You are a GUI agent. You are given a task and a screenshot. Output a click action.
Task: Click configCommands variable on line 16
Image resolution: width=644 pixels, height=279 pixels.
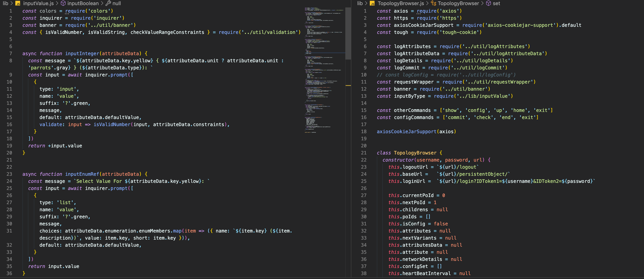(x=414, y=117)
